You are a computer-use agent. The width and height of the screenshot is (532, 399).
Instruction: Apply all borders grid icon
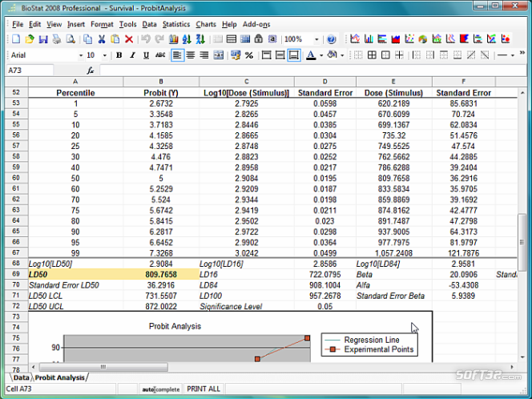tap(372, 55)
